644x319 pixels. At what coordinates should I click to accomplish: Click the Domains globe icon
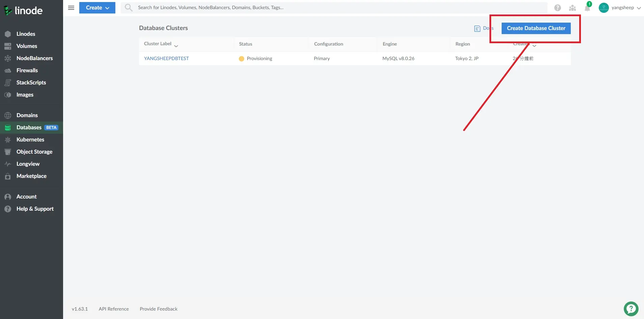pyautogui.click(x=8, y=115)
